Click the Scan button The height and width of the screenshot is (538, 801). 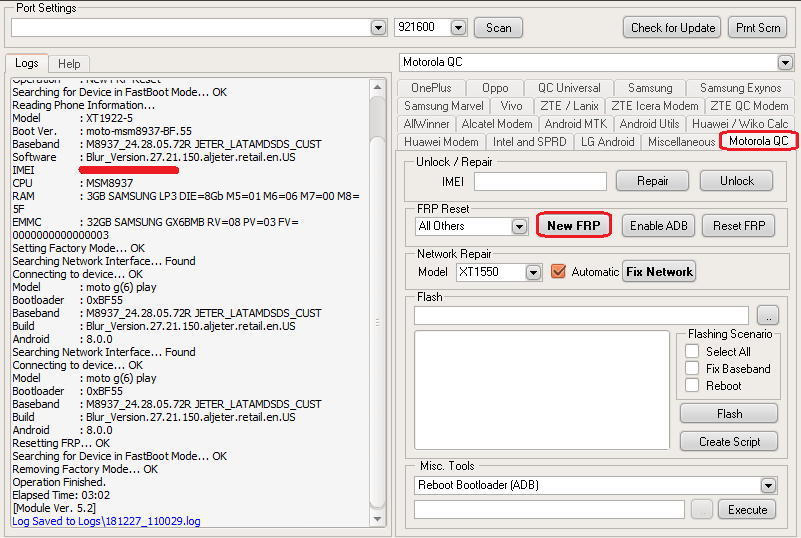click(x=498, y=28)
